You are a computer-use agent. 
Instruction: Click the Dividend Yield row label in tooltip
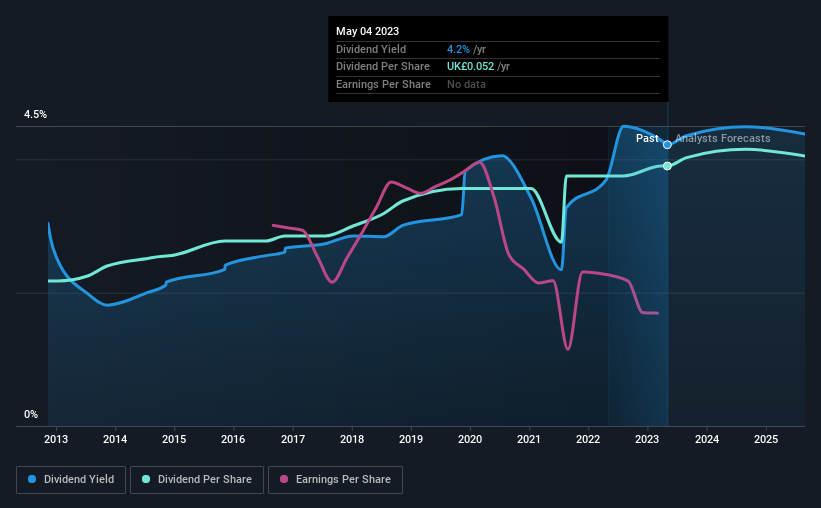point(371,49)
